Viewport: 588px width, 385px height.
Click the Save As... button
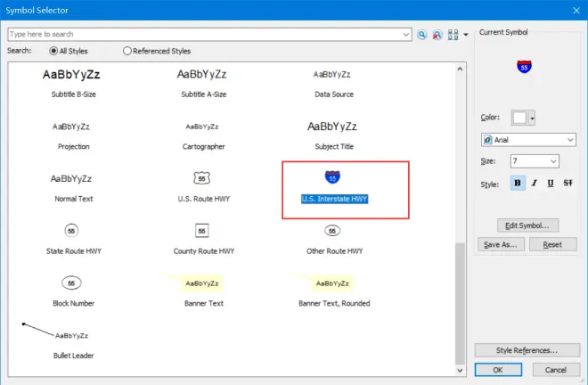(x=501, y=245)
